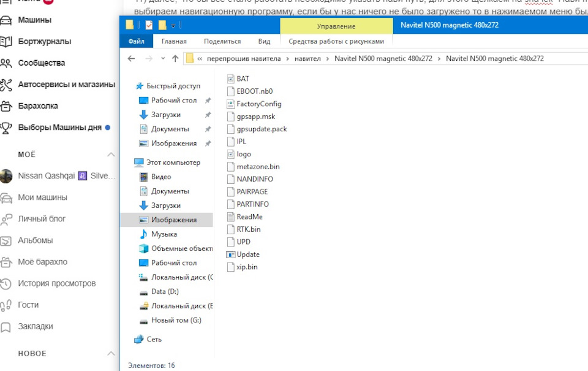Click the pin icon beside pinned Изображения
The image size is (588, 371).
pos(208,143)
